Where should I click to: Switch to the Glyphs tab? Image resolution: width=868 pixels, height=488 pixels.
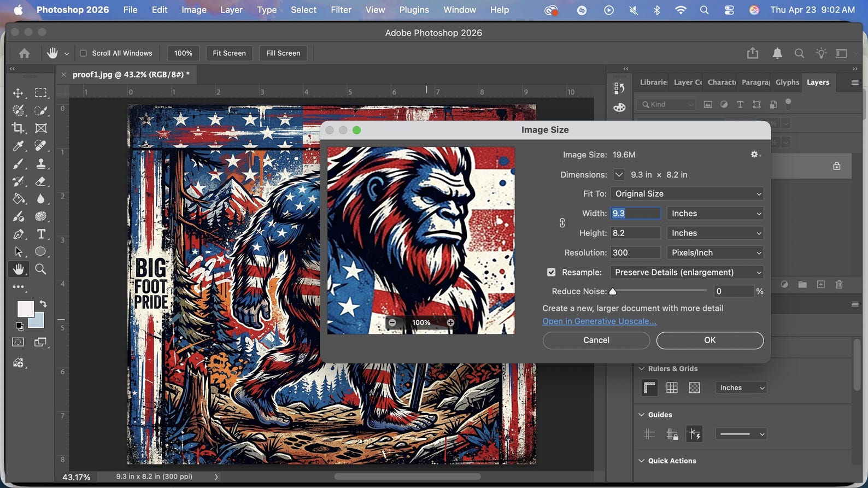pos(787,82)
